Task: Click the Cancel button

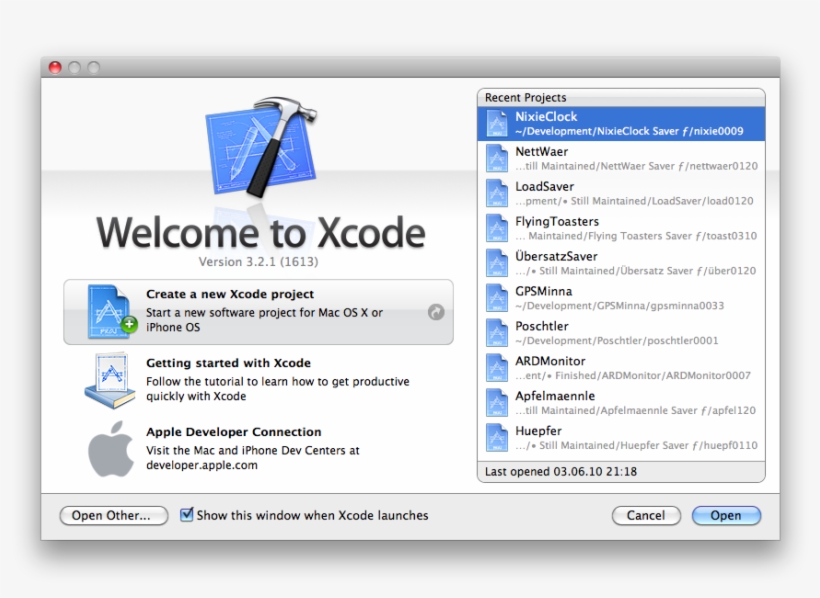Action: [646, 515]
